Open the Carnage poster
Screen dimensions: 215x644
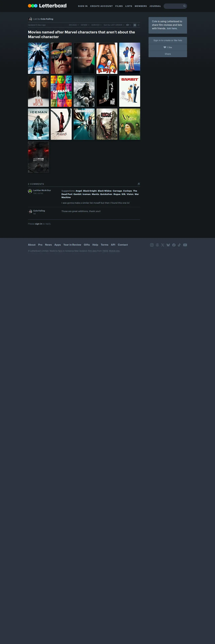61,91
